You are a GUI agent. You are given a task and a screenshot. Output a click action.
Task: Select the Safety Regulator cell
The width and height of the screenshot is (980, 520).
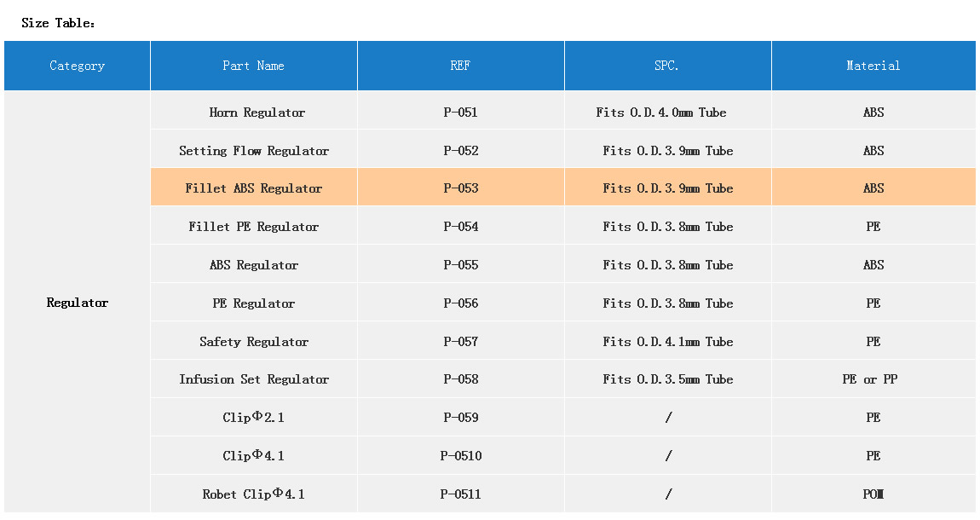coord(254,342)
